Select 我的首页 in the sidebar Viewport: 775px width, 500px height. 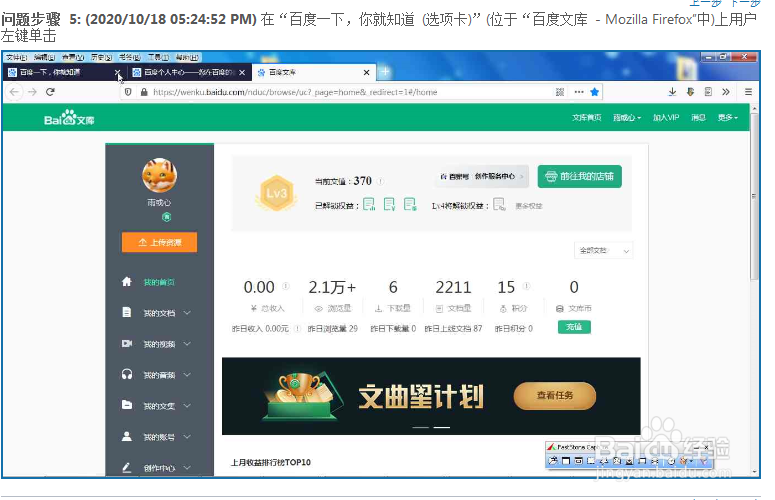point(159,282)
